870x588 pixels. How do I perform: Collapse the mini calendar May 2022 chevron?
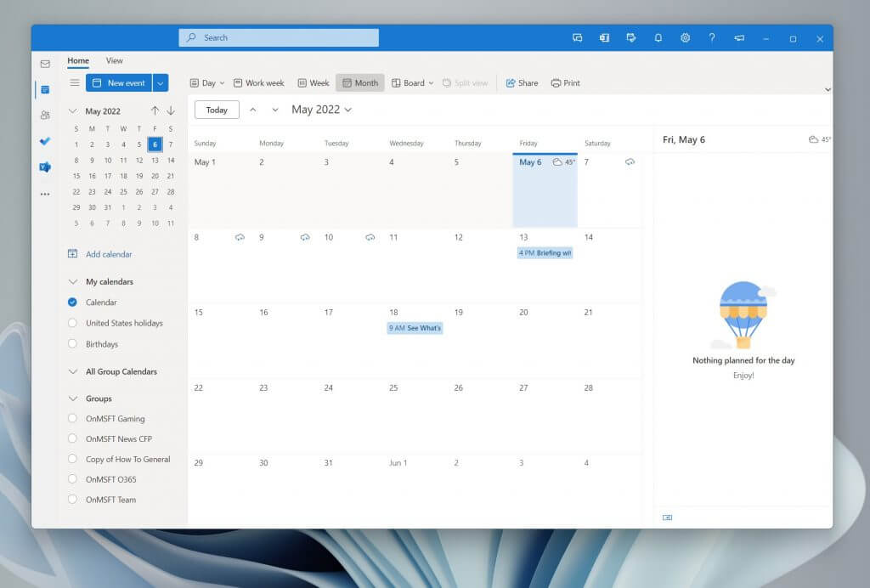pos(73,111)
